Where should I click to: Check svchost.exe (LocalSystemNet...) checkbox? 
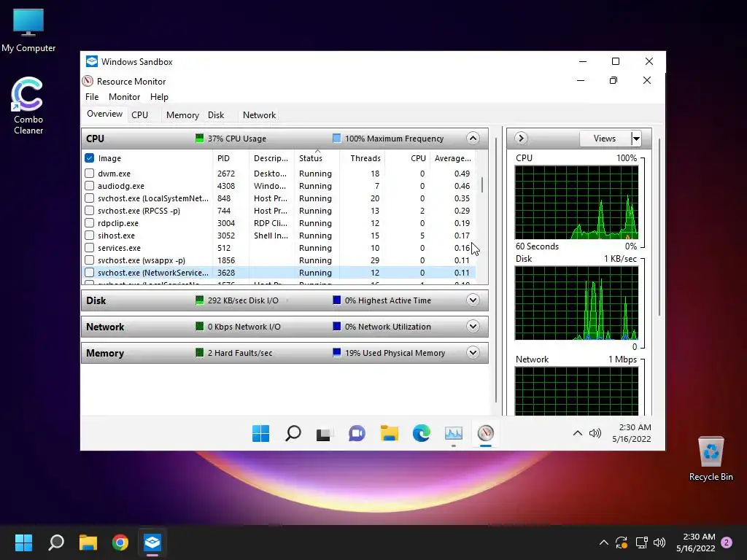tap(89, 198)
